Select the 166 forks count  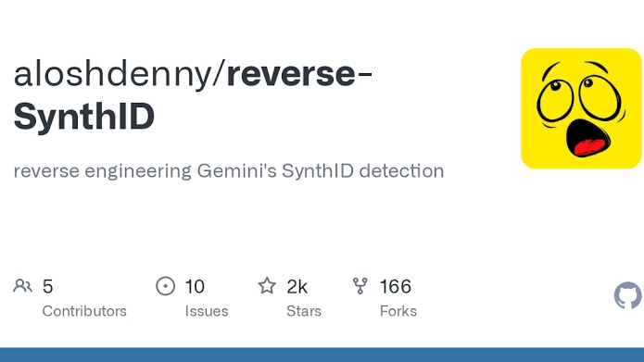[395, 286]
